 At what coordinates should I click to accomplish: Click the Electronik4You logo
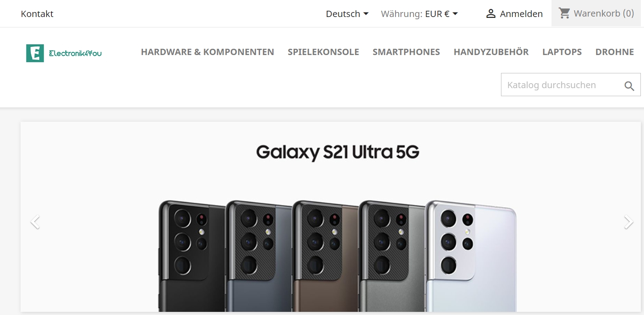(64, 53)
